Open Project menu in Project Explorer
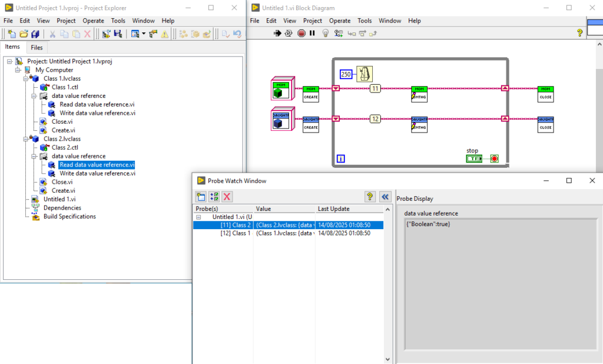 (66, 21)
